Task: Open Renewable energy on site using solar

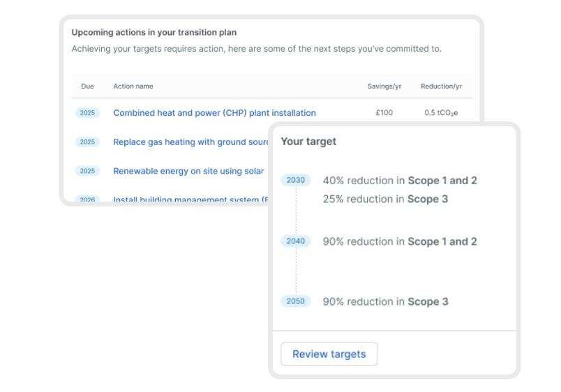Action: tap(188, 171)
